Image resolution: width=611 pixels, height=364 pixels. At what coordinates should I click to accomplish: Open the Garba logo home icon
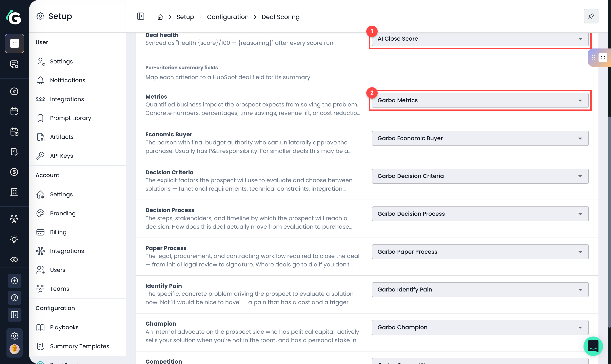coord(14,17)
